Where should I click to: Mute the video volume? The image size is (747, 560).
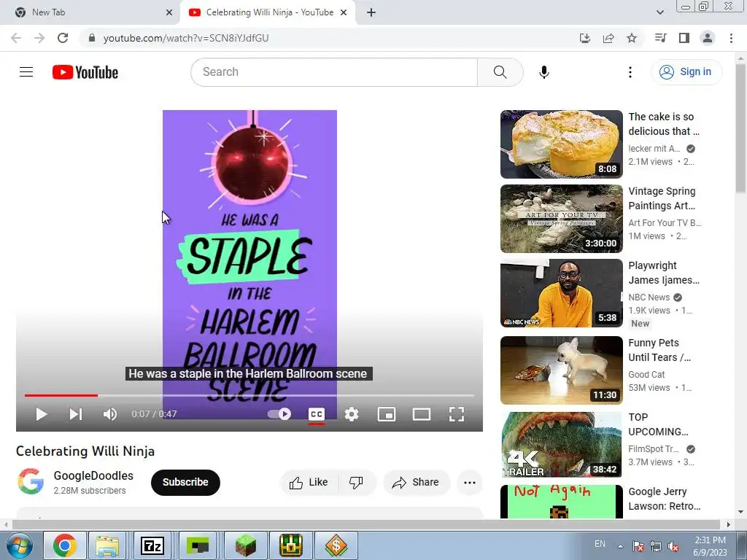pos(110,414)
